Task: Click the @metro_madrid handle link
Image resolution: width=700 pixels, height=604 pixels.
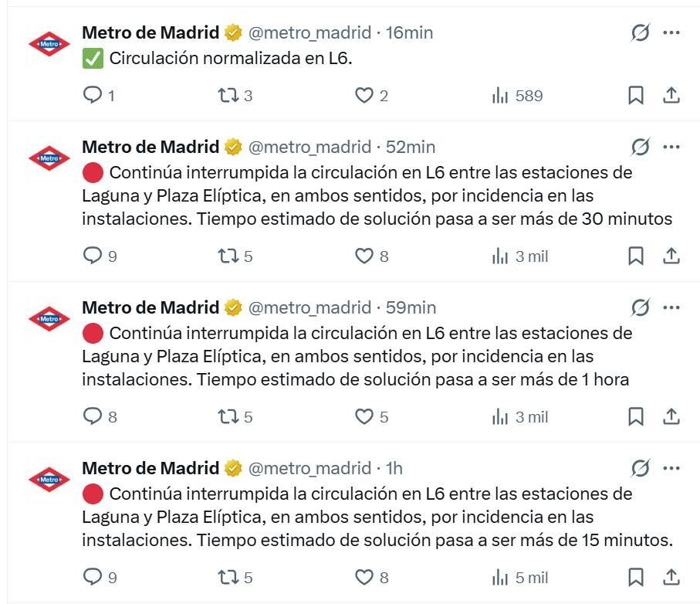Action: [x=308, y=32]
